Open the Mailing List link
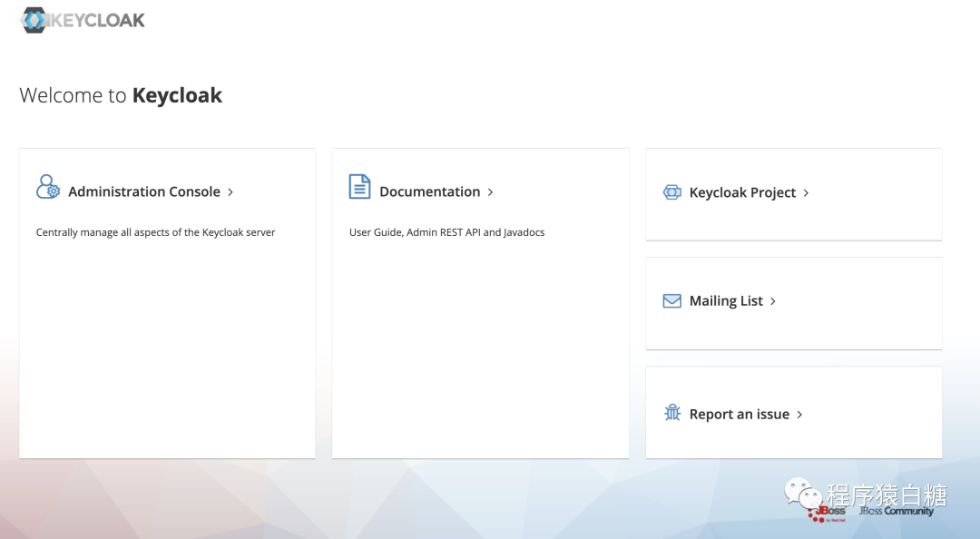This screenshot has width=980, height=539. click(726, 301)
